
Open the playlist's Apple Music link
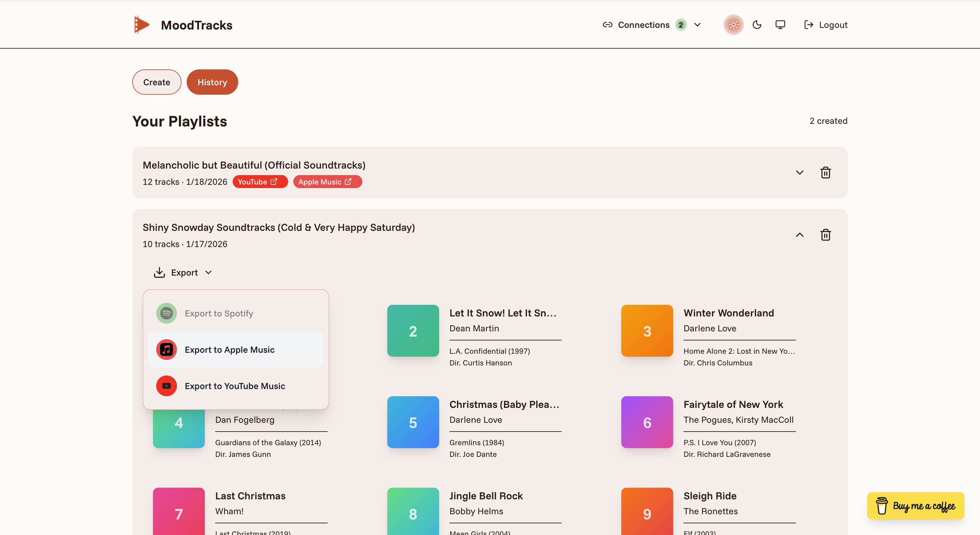tap(327, 182)
